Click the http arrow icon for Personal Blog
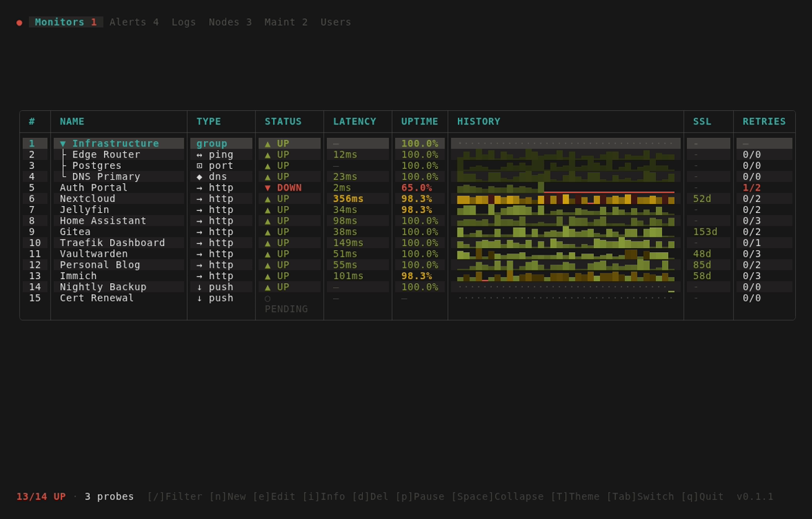Viewport: 812px width, 519px height. [x=200, y=265]
